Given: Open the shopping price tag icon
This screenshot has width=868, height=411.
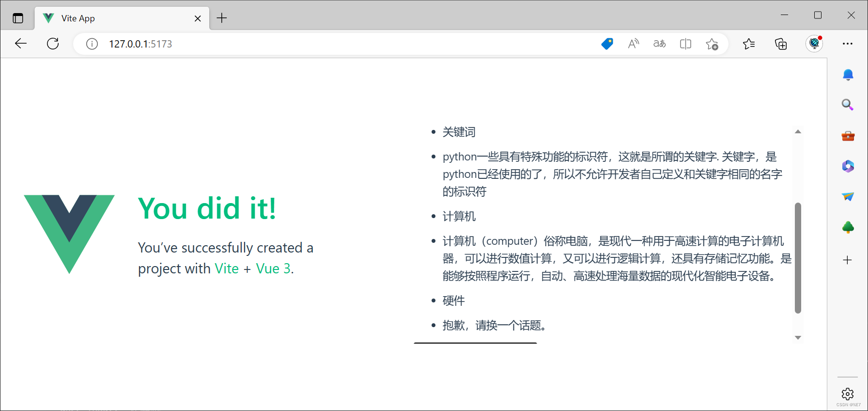Looking at the screenshot, I should point(607,44).
